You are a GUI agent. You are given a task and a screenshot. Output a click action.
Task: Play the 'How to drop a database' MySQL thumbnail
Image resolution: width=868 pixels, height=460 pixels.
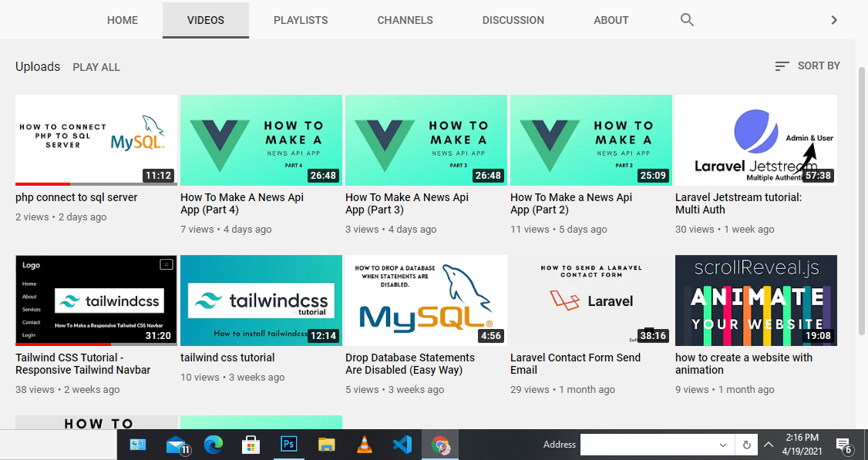point(426,301)
